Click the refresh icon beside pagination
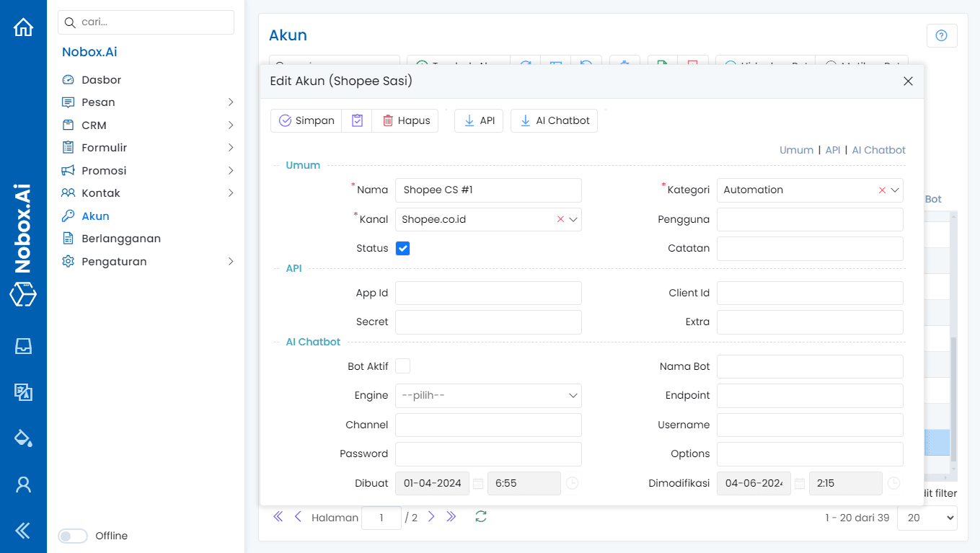Screen dimensions: 980x553 click(x=481, y=516)
